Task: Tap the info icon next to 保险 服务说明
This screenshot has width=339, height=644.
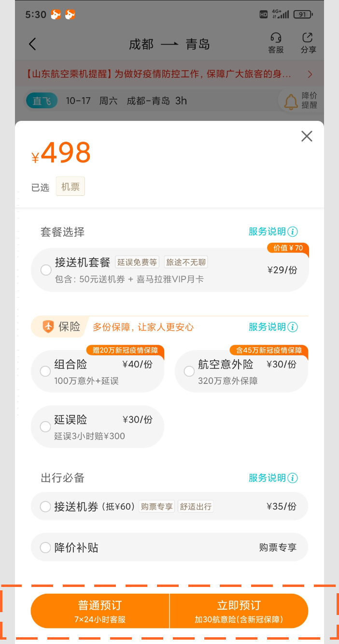Action: 293,327
